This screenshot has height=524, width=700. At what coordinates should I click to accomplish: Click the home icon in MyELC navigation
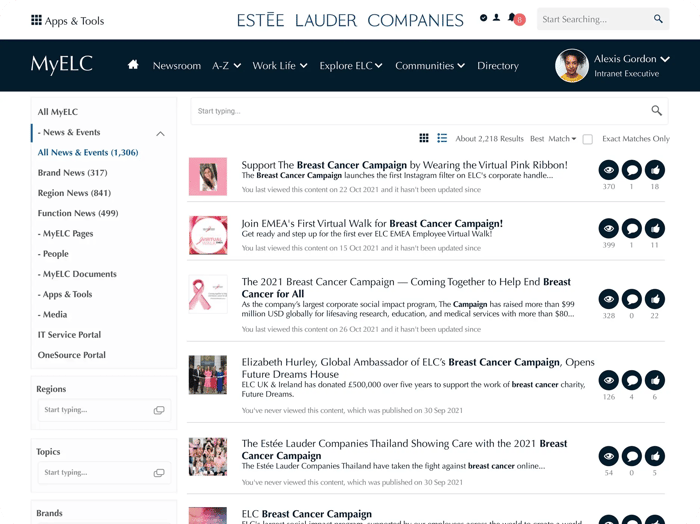tap(133, 65)
